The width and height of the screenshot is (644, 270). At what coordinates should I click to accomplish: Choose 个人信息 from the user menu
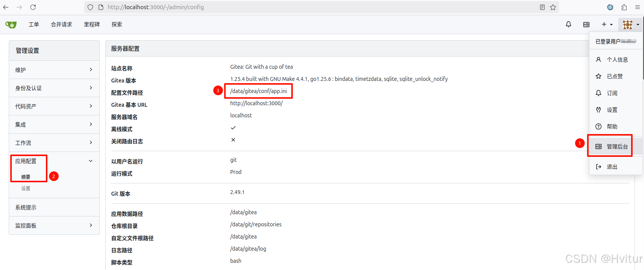click(616, 60)
